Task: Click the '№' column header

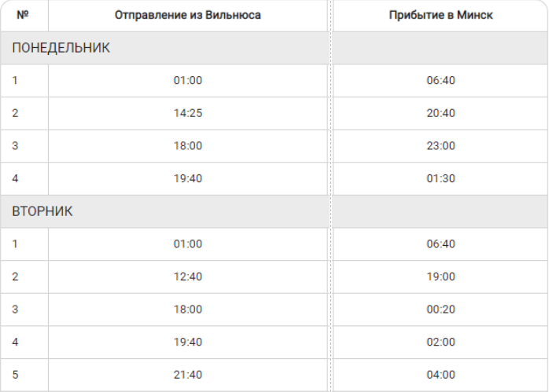Action: [22, 16]
